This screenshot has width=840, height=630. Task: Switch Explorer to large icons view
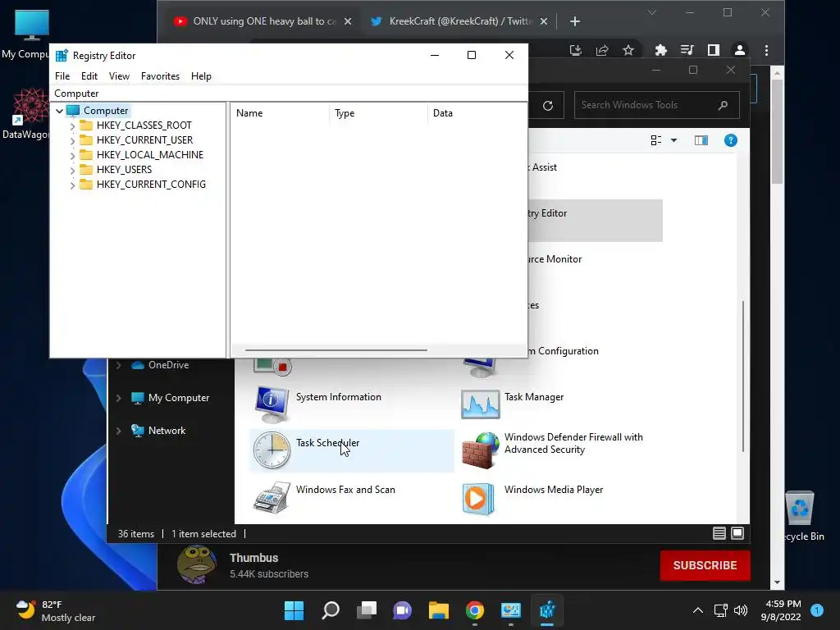tap(737, 533)
